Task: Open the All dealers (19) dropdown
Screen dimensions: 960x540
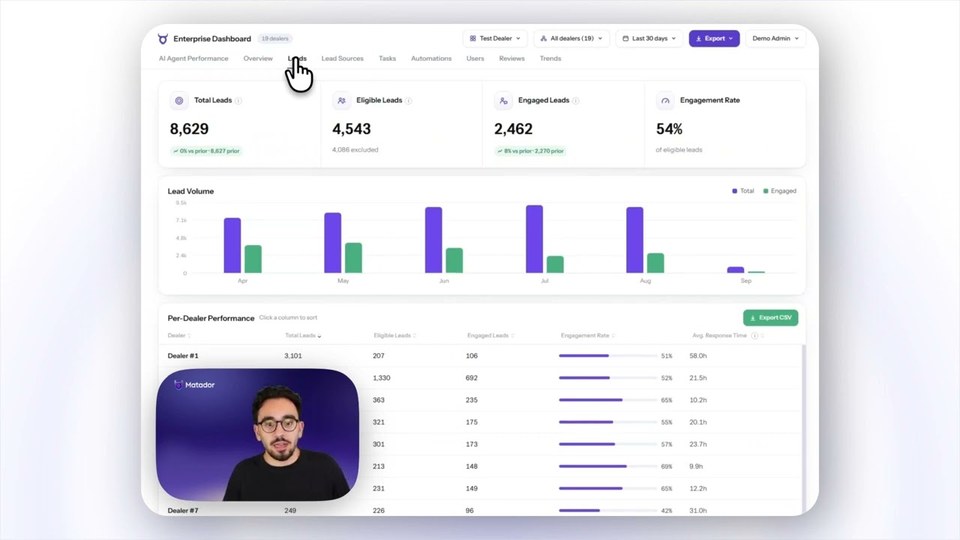Action: [x=572, y=39]
